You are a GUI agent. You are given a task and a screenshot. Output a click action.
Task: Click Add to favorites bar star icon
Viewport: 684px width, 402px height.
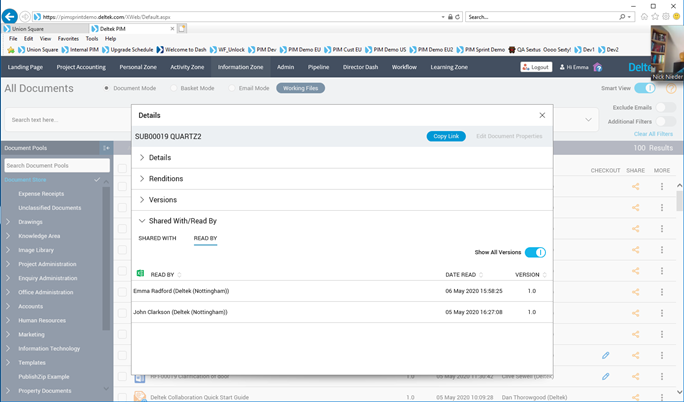click(x=11, y=50)
